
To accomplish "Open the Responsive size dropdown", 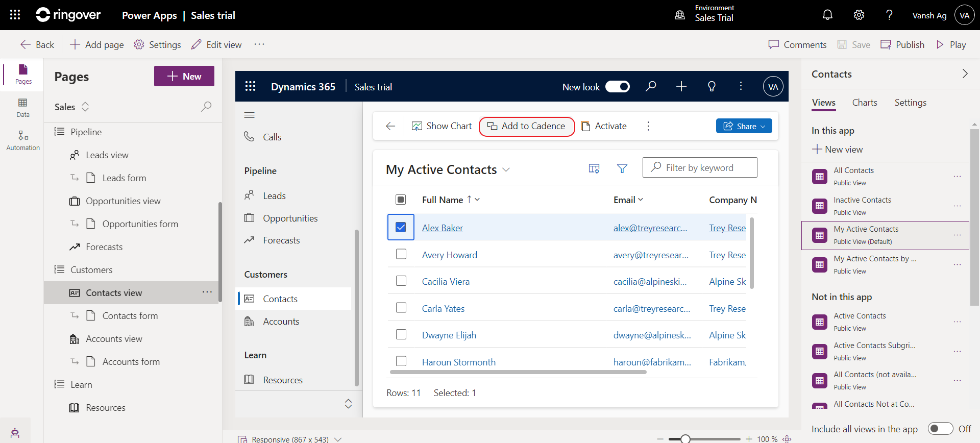I will click(337, 439).
